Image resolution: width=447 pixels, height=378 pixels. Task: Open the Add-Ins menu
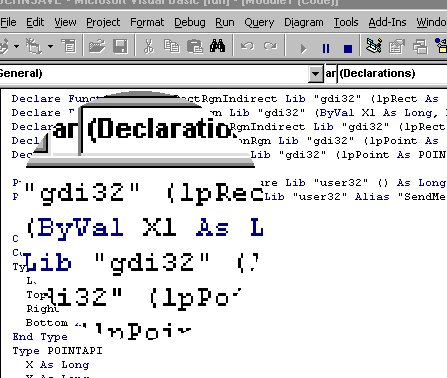point(387,23)
